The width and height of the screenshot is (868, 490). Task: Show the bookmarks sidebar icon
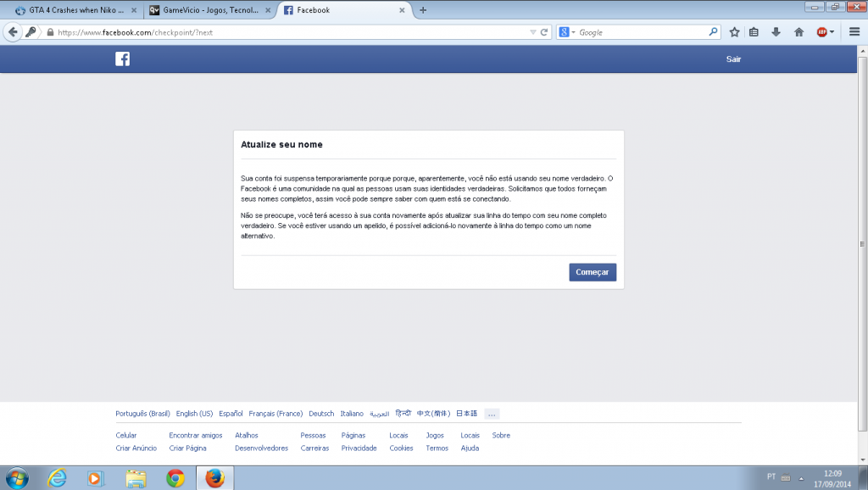pos(754,31)
